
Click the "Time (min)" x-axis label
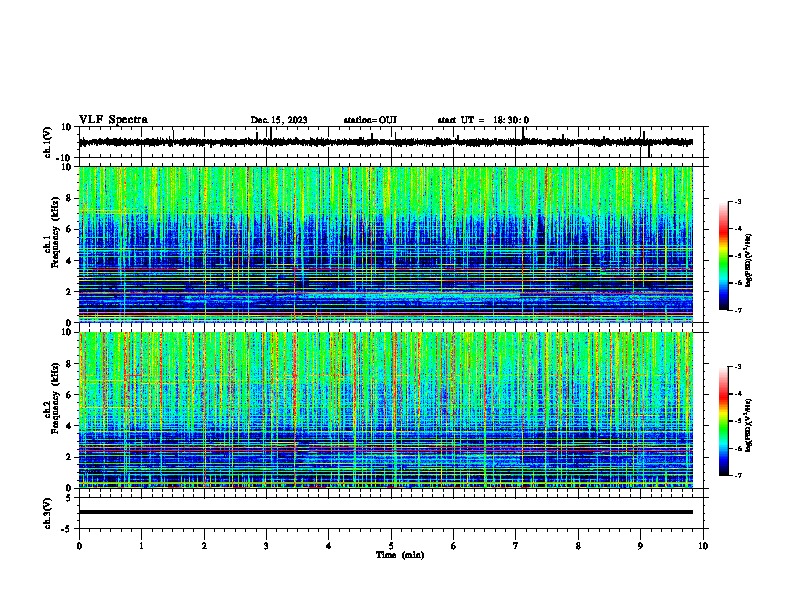click(x=400, y=555)
